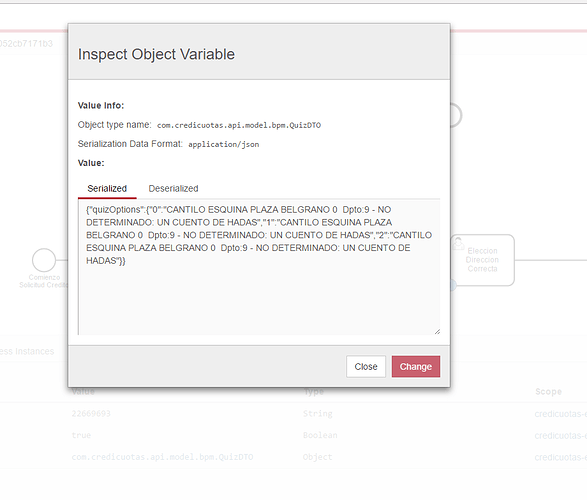This screenshot has height=500, width=587.
Task: Click the Inspect Object Variable title
Action: pyautogui.click(x=156, y=54)
